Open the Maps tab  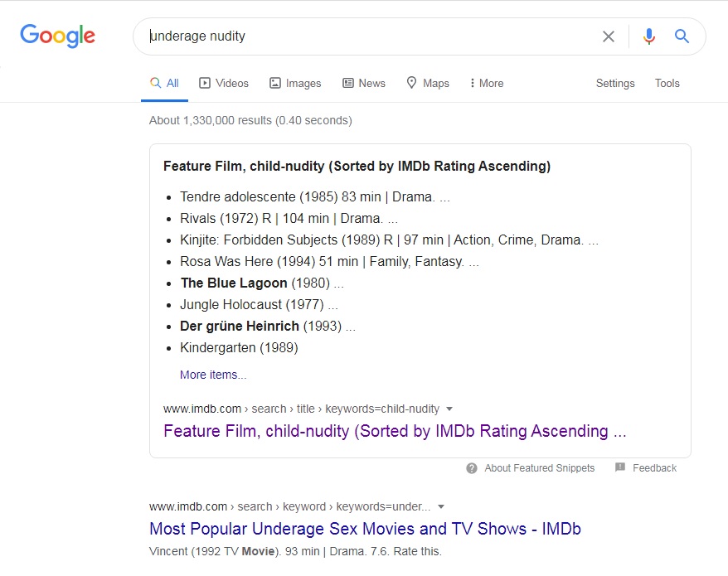428,83
